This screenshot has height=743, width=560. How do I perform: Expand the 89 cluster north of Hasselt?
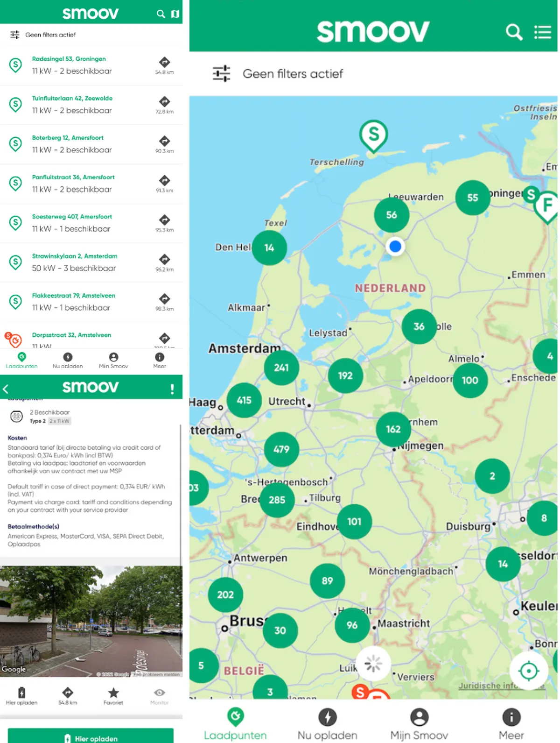(x=328, y=581)
